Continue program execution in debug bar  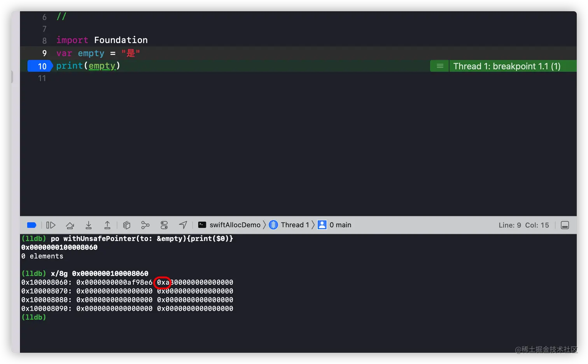click(x=51, y=225)
